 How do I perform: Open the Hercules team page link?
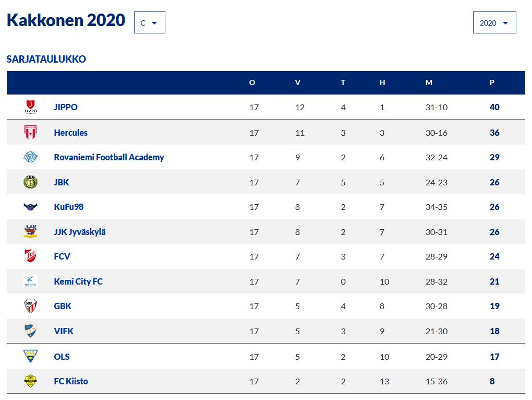70,133
